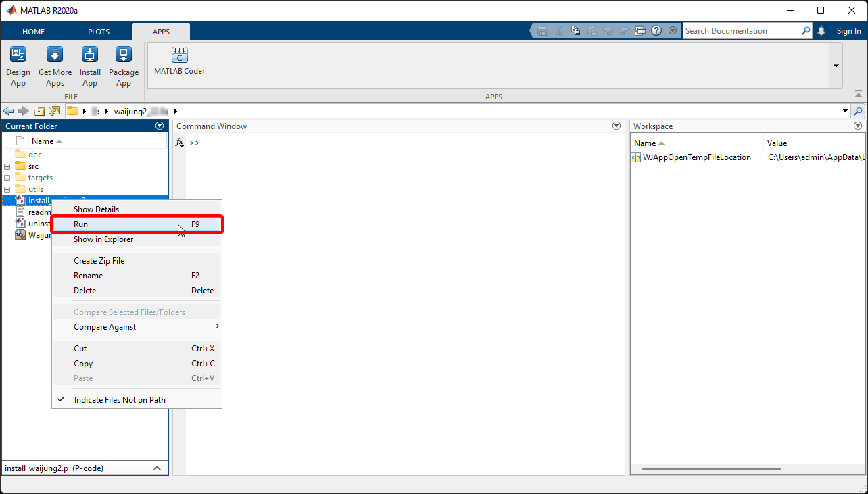The image size is (868, 494).
Task: Collapse the toolstrip ribbon
Action: tap(859, 94)
